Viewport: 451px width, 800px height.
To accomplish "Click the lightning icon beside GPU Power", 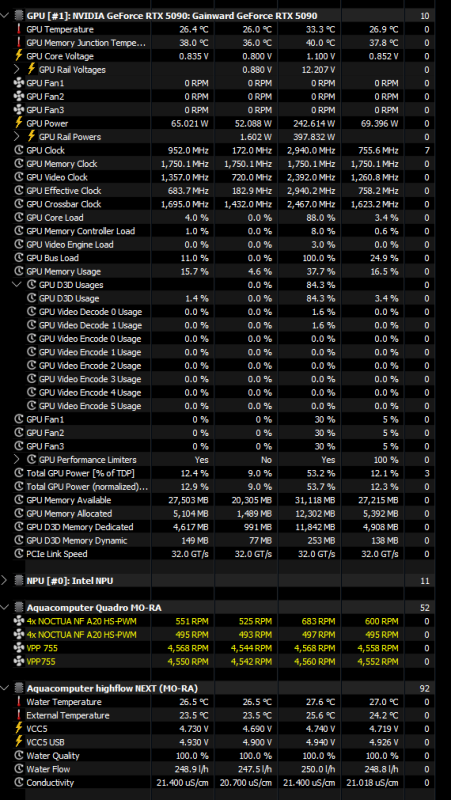I will pyautogui.click(x=19, y=123).
